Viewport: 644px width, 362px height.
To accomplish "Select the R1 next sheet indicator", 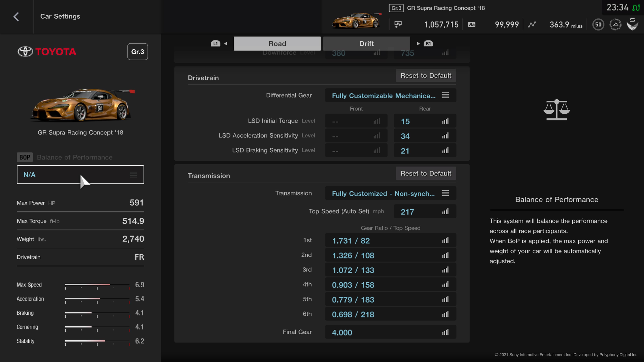I will pos(428,43).
